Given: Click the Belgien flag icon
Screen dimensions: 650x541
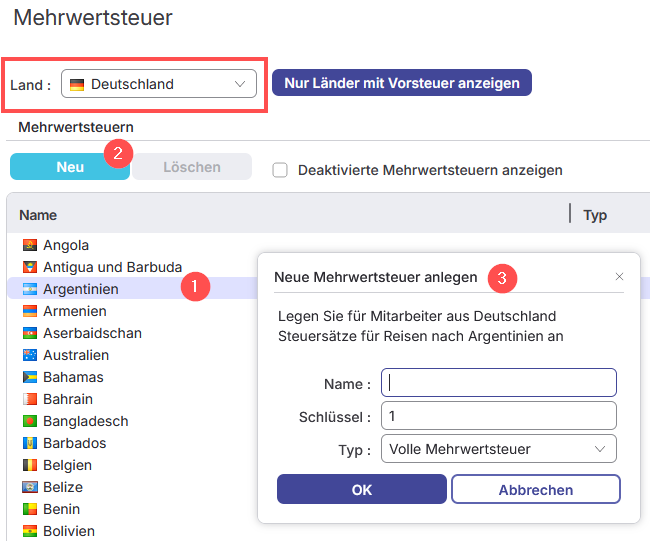Looking at the screenshot, I should point(29,465).
